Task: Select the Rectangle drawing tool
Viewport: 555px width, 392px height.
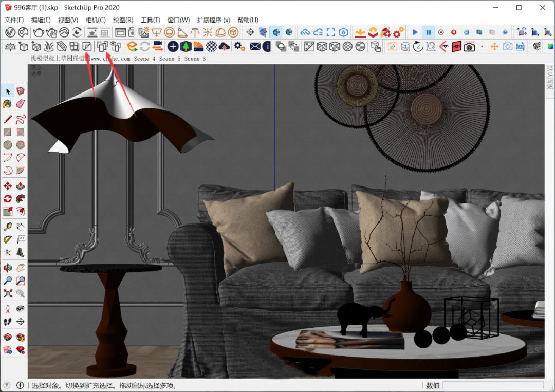Action: coord(7,132)
